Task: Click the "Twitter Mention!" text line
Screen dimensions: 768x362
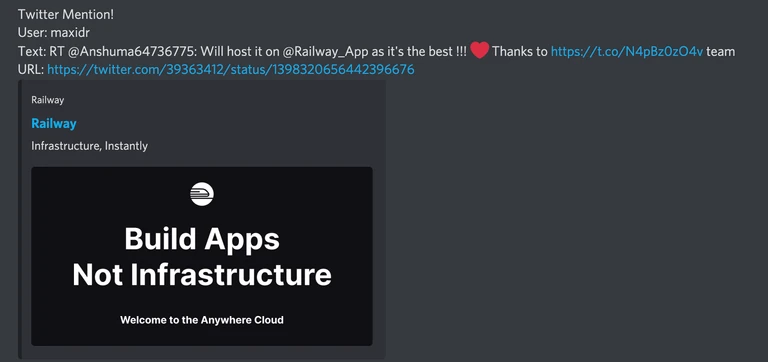Action: (66, 15)
